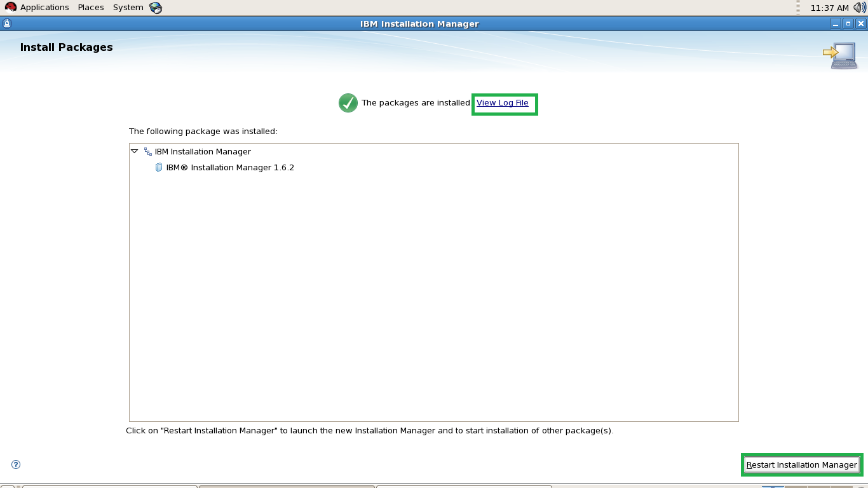Click the Restart Installation Manager button
Screen dimensions: 868x488
click(x=802, y=464)
